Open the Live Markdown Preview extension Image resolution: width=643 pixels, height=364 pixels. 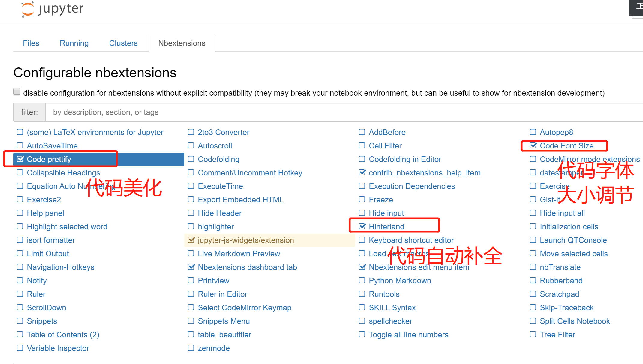coord(239,254)
